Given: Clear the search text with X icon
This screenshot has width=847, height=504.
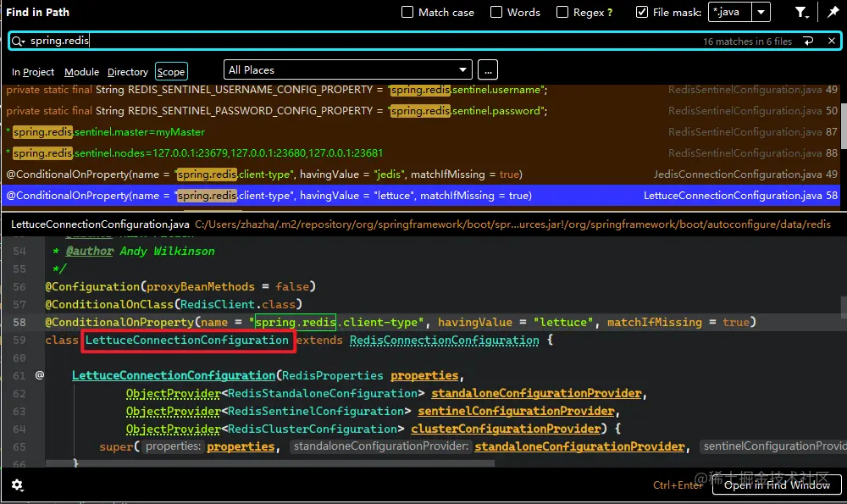Looking at the screenshot, I should click(x=832, y=41).
